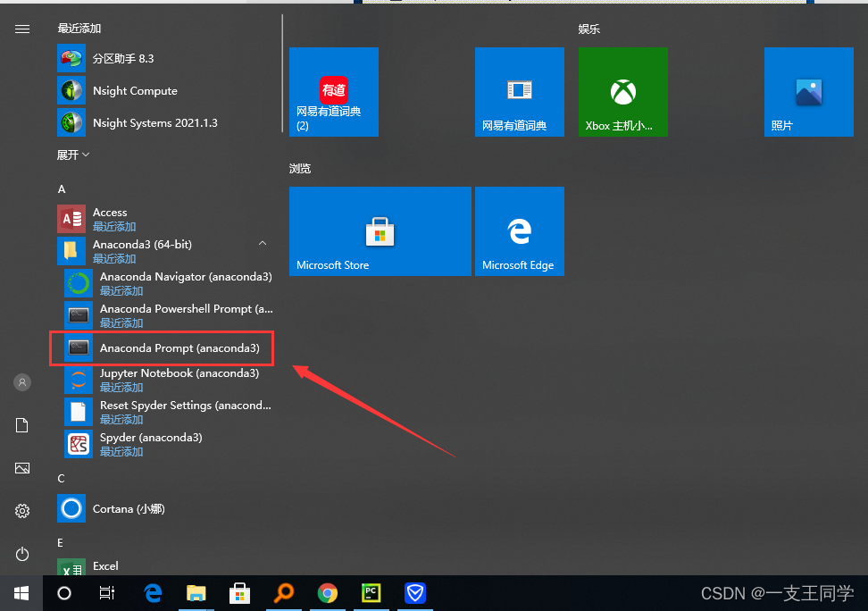The width and height of the screenshot is (868, 611).
Task: Open 网易有道词典 (2) tile
Action: pyautogui.click(x=334, y=92)
